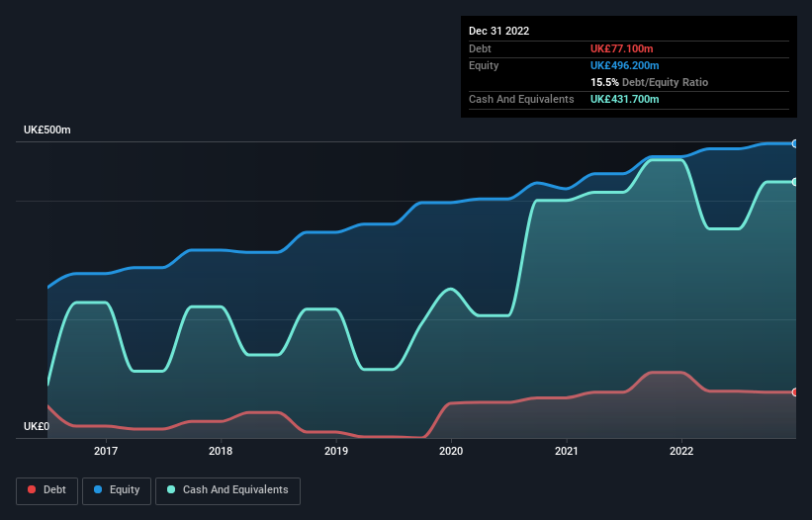Click the Dec 31 2022 tooltip date
Viewport: 812px width, 520px height.
[498, 31]
